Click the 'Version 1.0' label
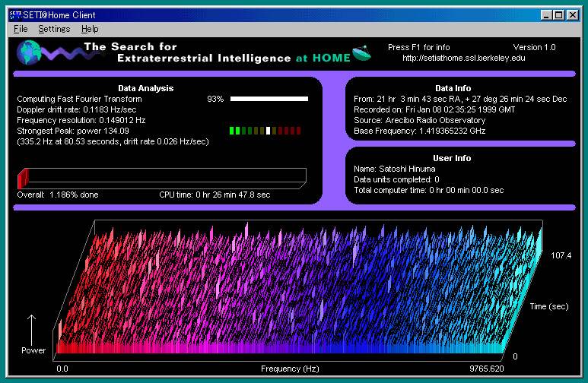 coord(534,47)
